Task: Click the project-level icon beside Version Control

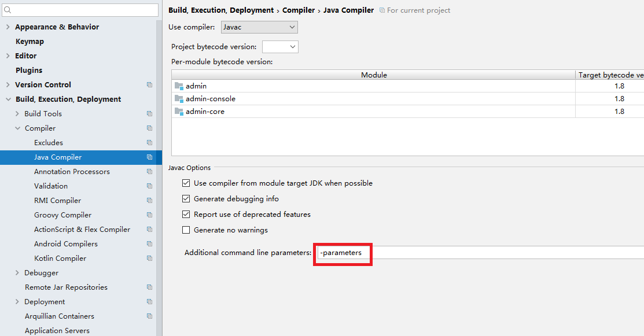Action: [149, 85]
